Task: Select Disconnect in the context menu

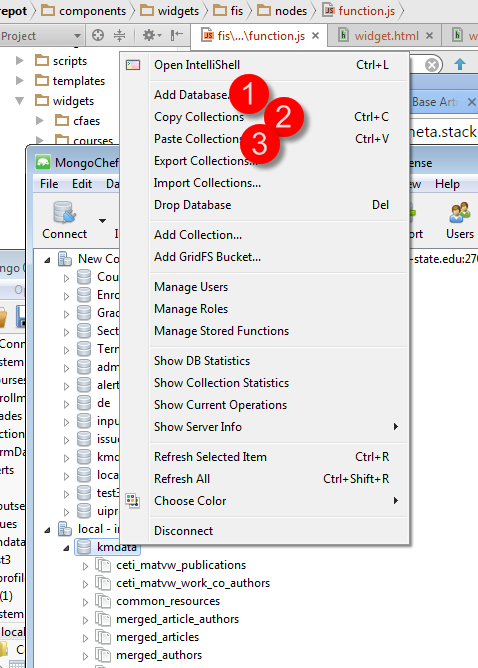Action: (x=183, y=531)
